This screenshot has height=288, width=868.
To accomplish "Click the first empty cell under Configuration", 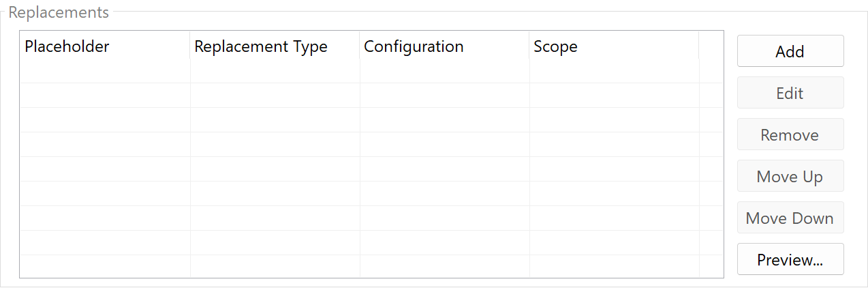I will [444, 72].
